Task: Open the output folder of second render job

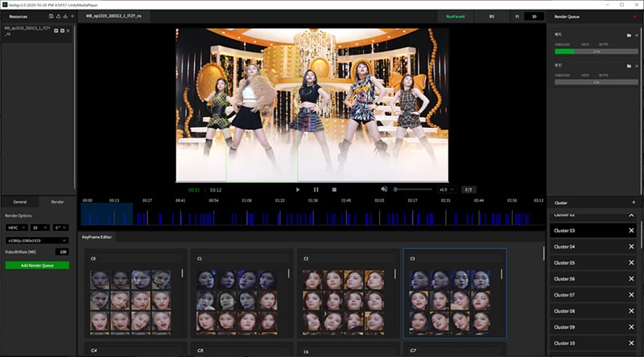Action: pyautogui.click(x=629, y=66)
